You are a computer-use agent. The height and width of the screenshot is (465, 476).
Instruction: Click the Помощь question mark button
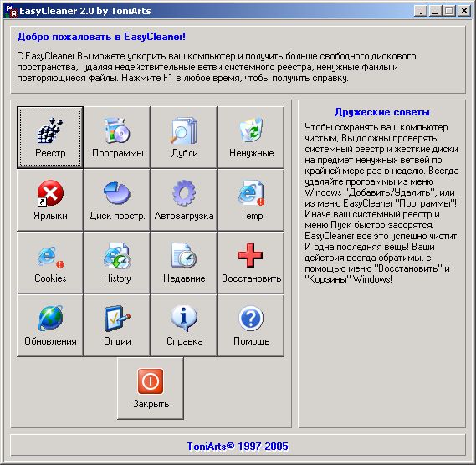click(251, 325)
